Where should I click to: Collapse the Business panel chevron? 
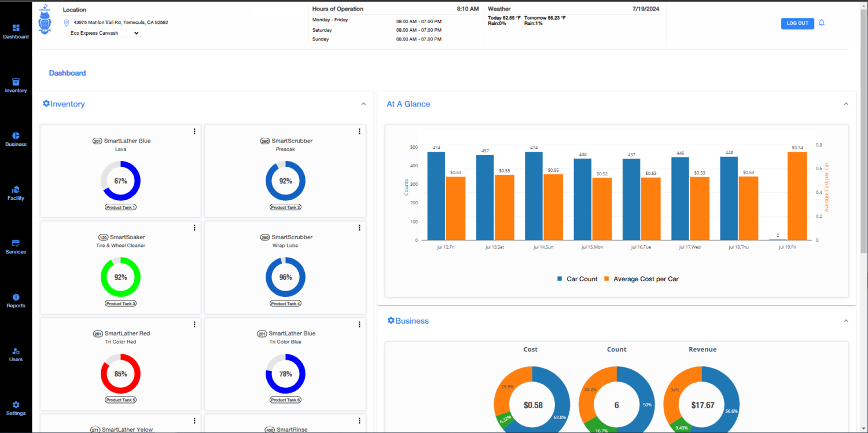click(845, 321)
